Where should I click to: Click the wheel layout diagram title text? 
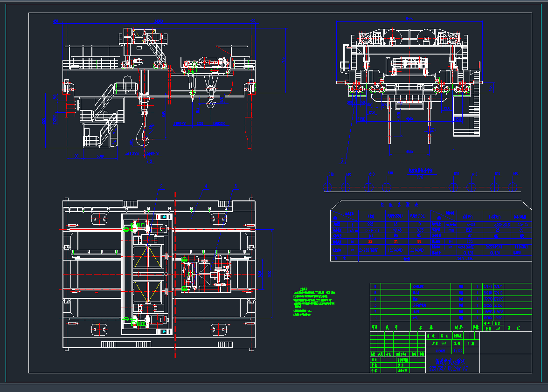point(421,171)
